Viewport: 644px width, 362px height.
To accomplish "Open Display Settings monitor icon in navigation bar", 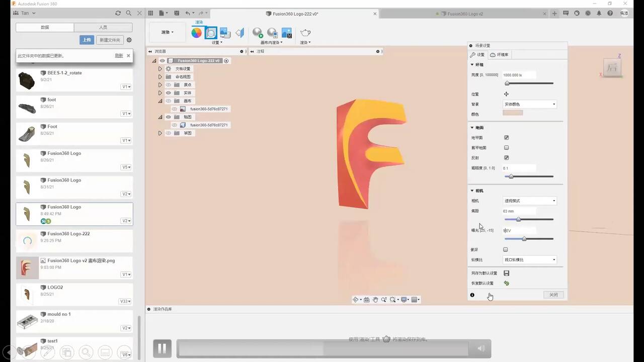I will (404, 300).
